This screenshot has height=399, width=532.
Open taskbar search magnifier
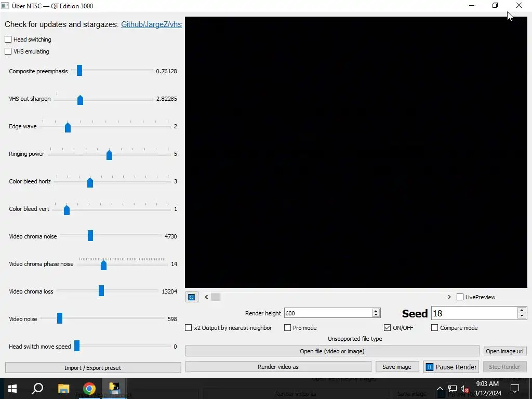click(x=37, y=389)
